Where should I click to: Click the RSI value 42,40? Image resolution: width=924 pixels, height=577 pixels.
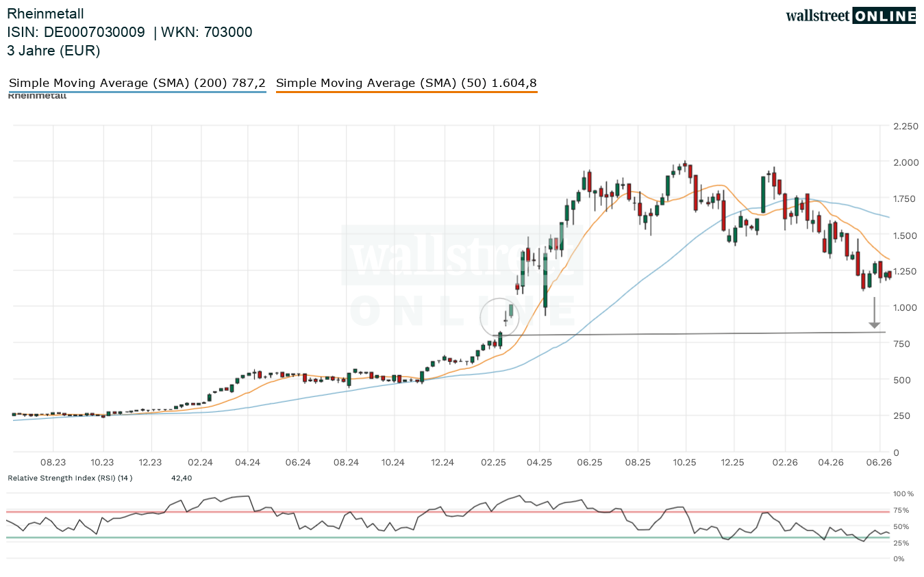tap(182, 478)
